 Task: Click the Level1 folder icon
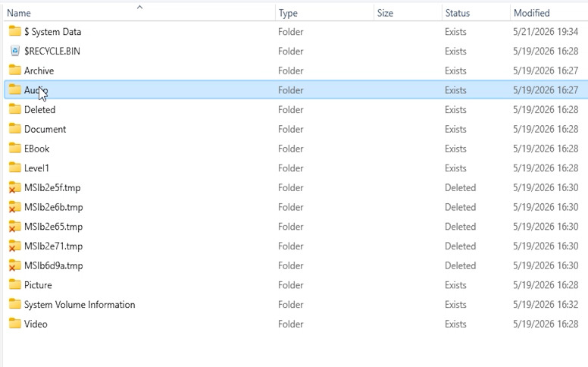coord(14,168)
